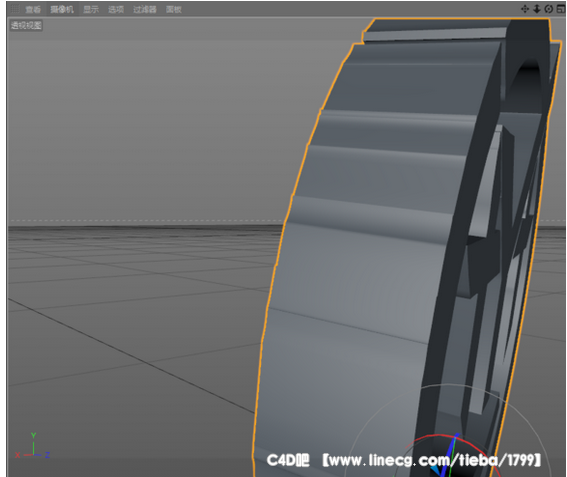Open the 显示 menu
The width and height of the screenshot is (567, 477).
[x=91, y=9]
